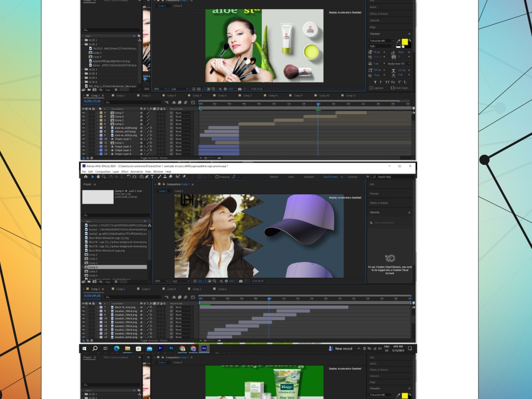Open Full resolution dropdown in caps viewer
Screen dimensions: 532x399
[x=180, y=281]
